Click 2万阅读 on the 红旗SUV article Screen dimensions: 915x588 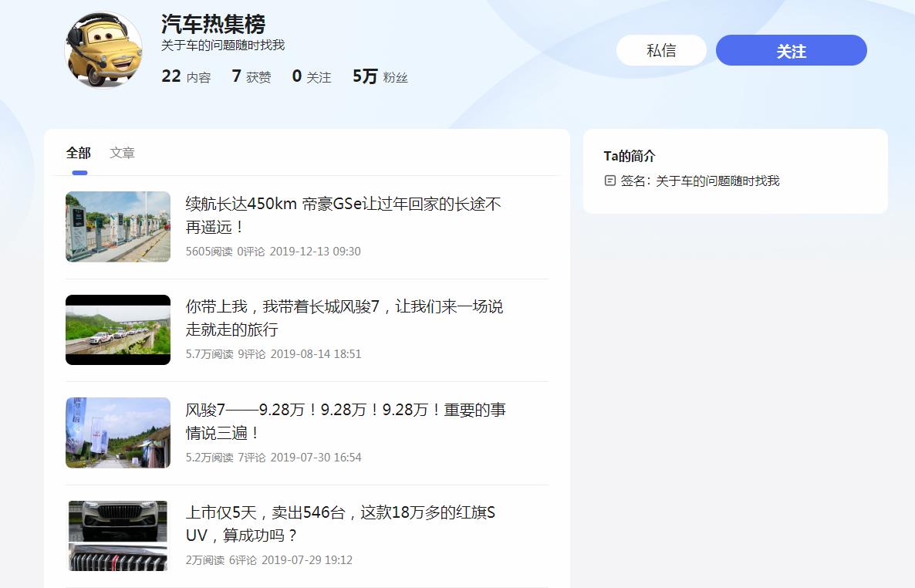[x=204, y=560]
